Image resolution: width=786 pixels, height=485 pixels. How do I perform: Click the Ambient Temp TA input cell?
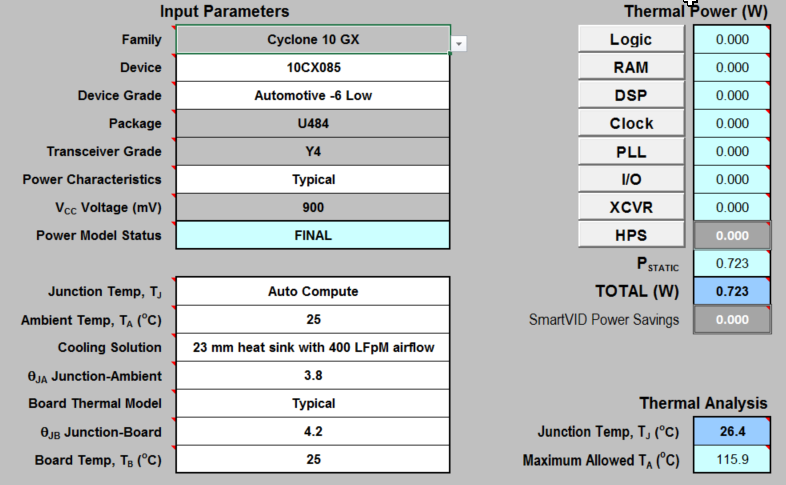pyautogui.click(x=313, y=320)
